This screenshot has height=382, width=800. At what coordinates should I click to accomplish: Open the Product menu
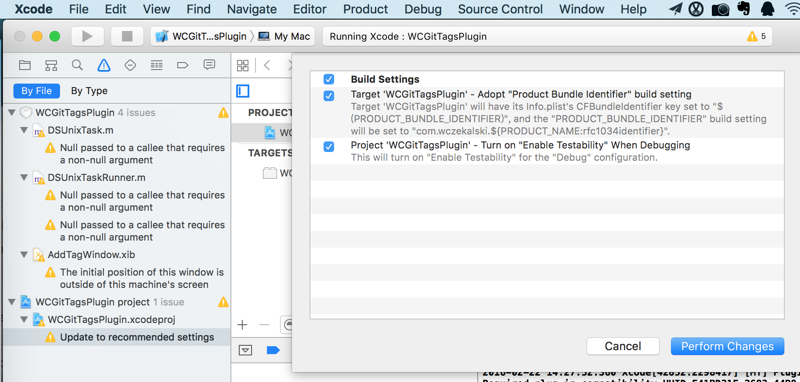pyautogui.click(x=365, y=9)
